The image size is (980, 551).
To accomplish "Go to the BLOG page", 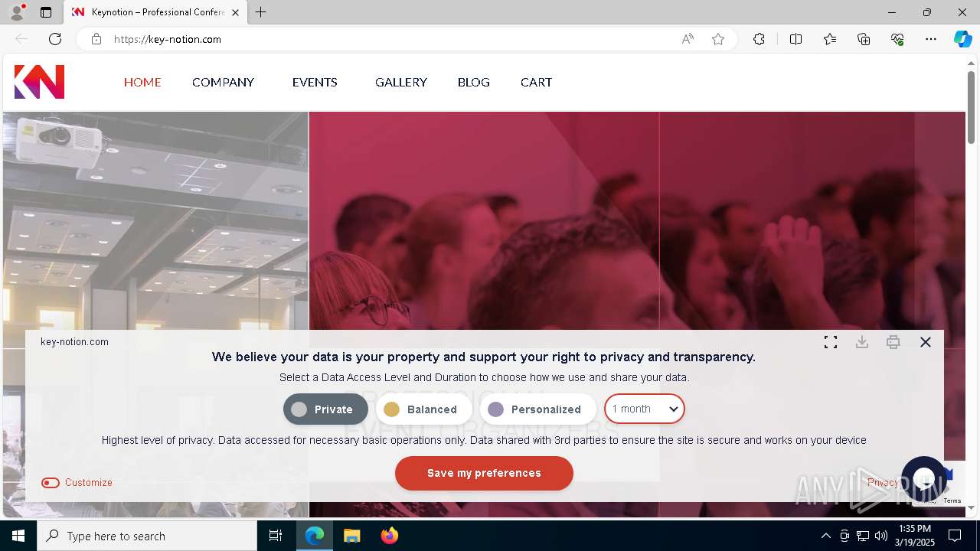I will tap(473, 82).
